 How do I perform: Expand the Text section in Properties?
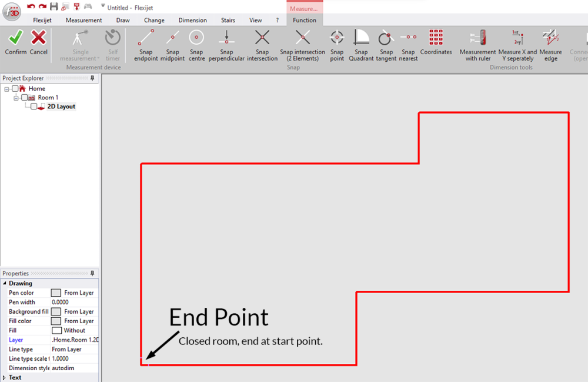5,377
